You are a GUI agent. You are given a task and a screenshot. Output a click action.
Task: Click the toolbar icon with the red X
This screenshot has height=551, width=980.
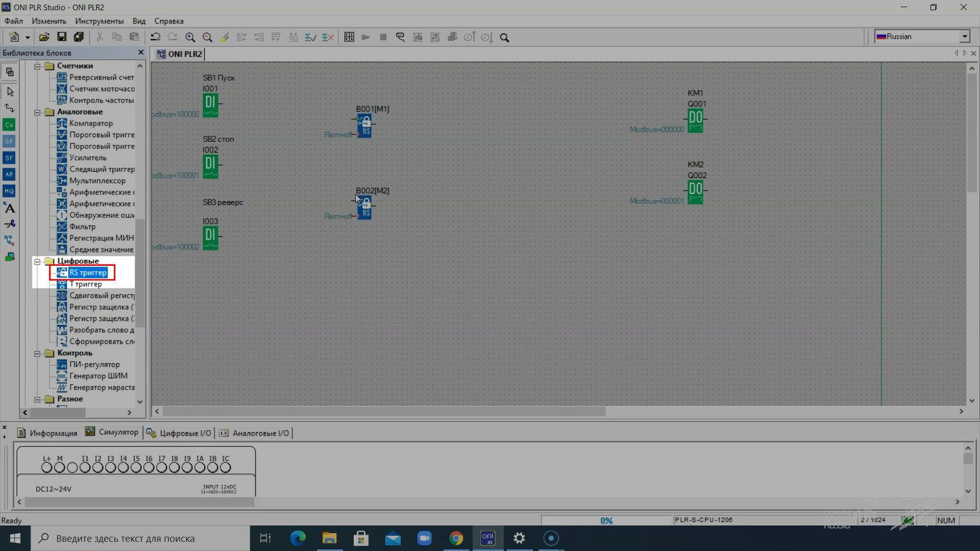point(328,37)
